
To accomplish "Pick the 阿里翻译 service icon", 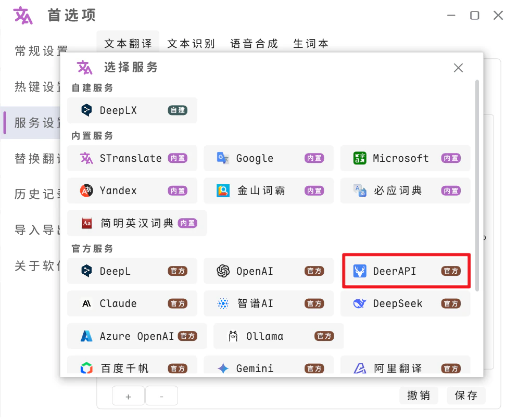I will (359, 368).
